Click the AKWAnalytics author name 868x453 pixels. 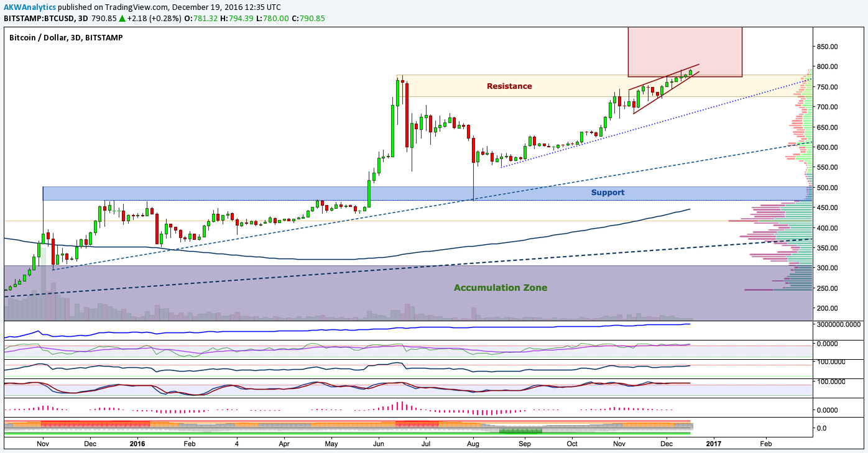pyautogui.click(x=30, y=7)
